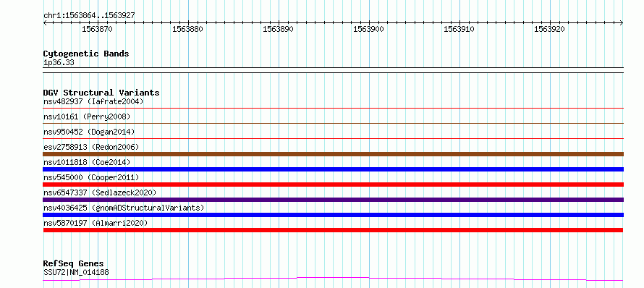Open variant nsv545000 (Cooper2011) label
This screenshot has width=644, height=288.
pos(91,177)
